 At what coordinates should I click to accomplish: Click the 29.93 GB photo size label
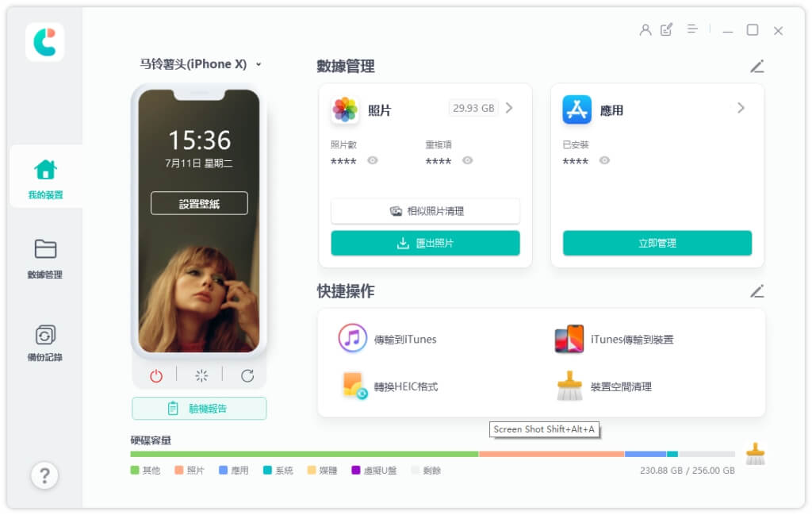473,108
